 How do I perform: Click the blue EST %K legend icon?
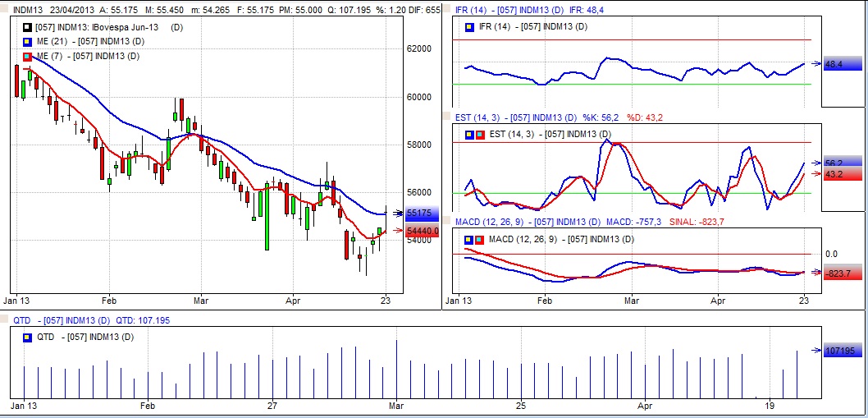[468, 134]
